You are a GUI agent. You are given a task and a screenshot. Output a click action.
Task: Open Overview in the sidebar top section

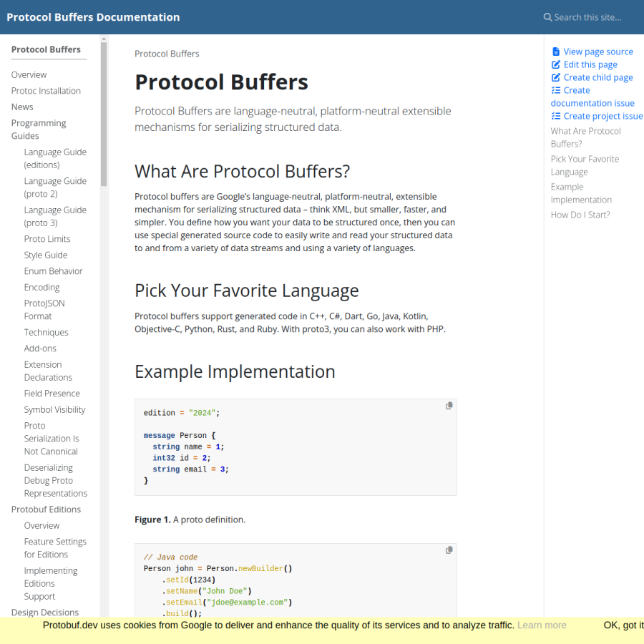(29, 74)
